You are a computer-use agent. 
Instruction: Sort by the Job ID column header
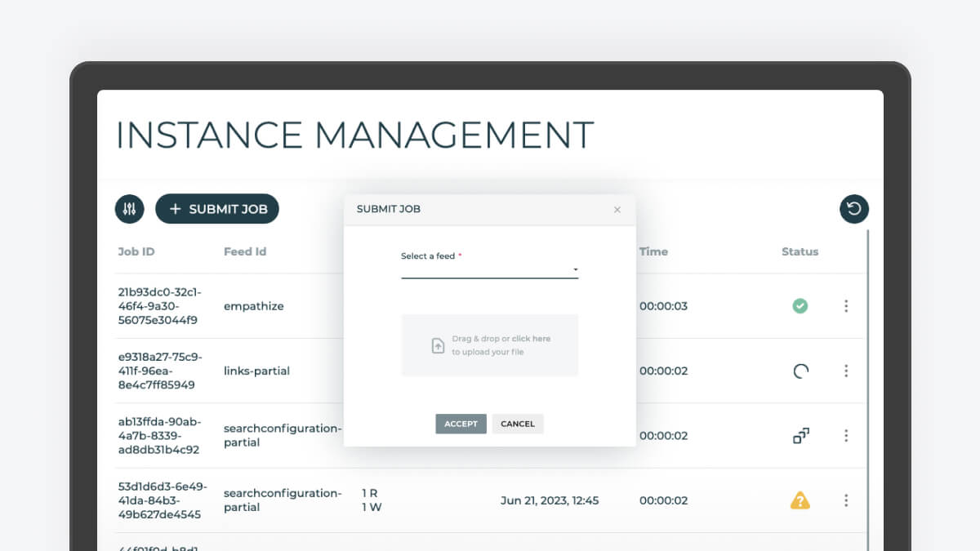[x=136, y=251]
